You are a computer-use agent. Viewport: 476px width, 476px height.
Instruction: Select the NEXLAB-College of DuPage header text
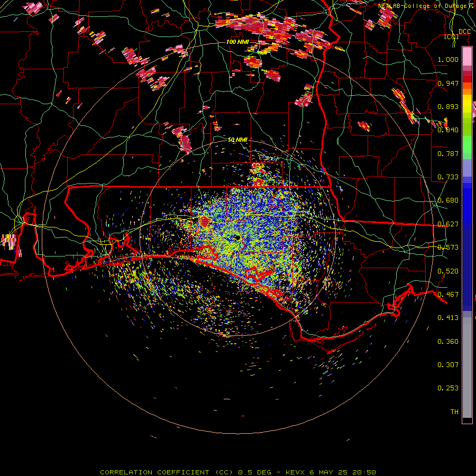click(426, 6)
